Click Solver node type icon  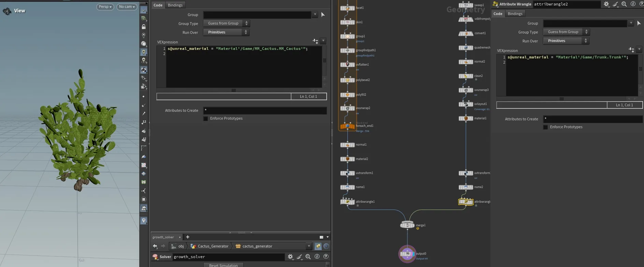pyautogui.click(x=155, y=257)
